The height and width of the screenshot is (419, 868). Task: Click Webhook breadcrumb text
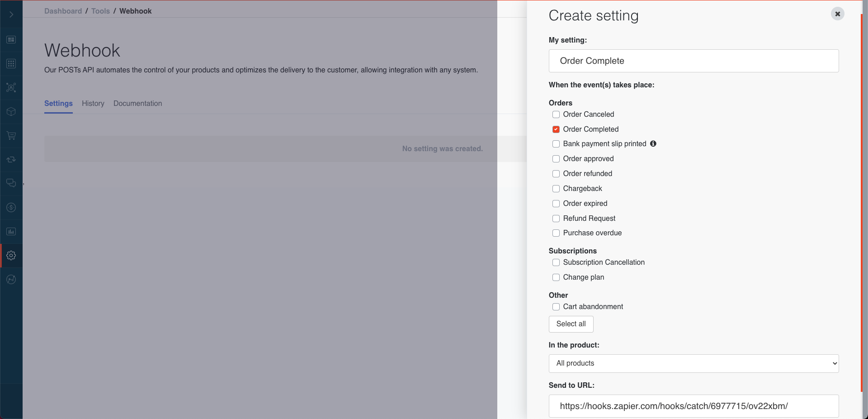click(x=136, y=11)
